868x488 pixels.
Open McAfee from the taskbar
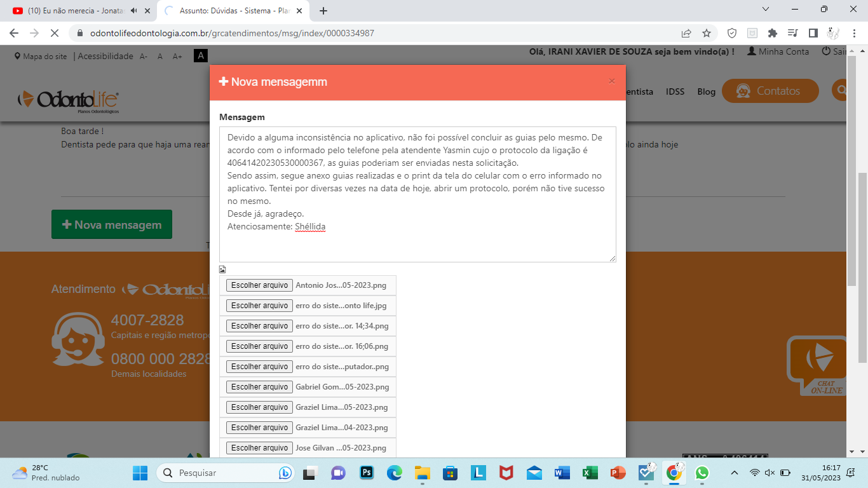(506, 473)
